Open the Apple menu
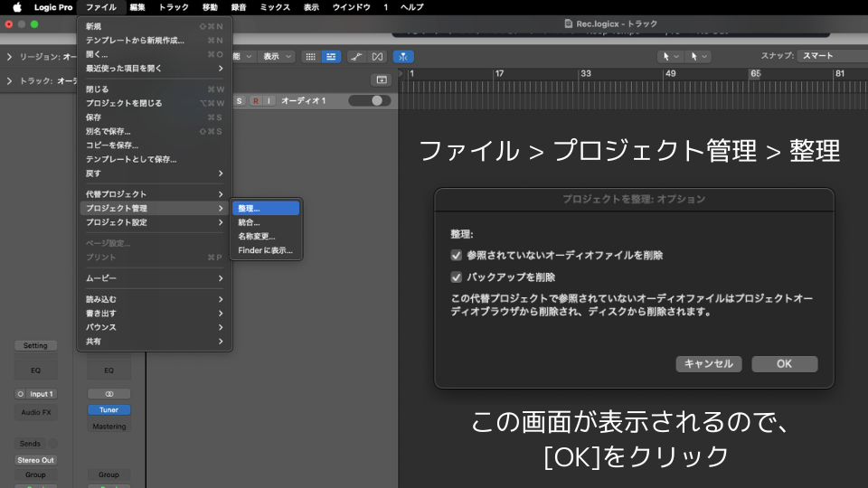Image resolution: width=868 pixels, height=488 pixels. (16, 7)
